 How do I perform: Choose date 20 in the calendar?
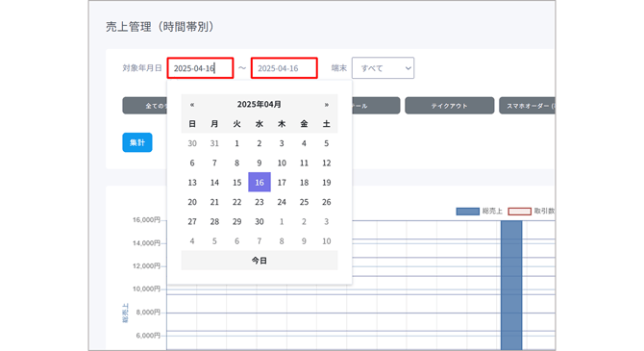click(x=192, y=202)
